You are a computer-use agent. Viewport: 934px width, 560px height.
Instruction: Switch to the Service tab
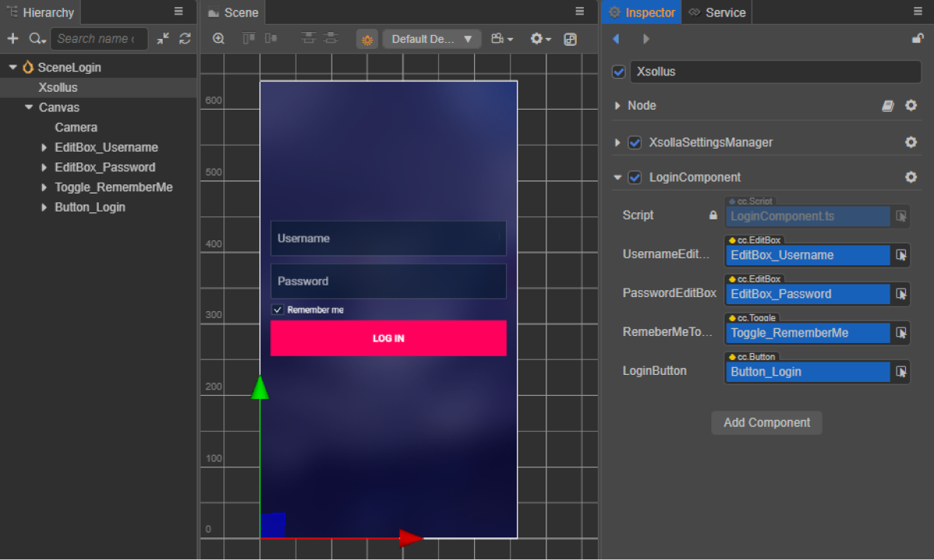[x=717, y=12]
